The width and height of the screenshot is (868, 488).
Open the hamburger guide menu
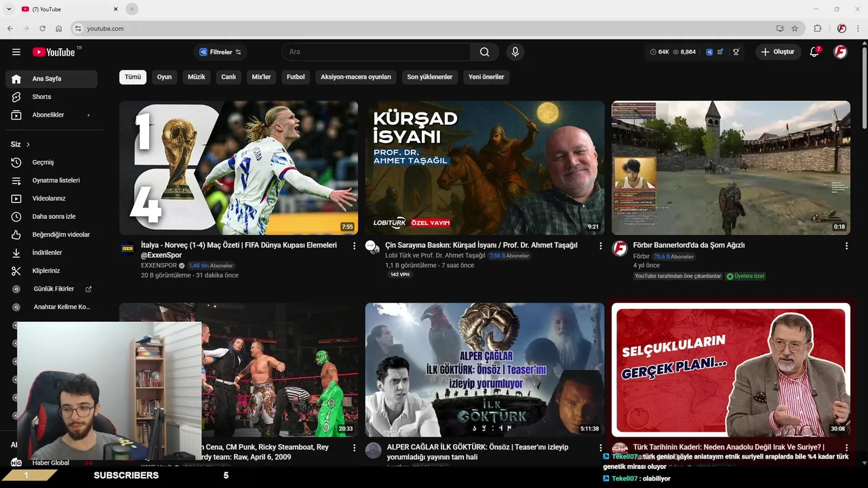pos(16,52)
